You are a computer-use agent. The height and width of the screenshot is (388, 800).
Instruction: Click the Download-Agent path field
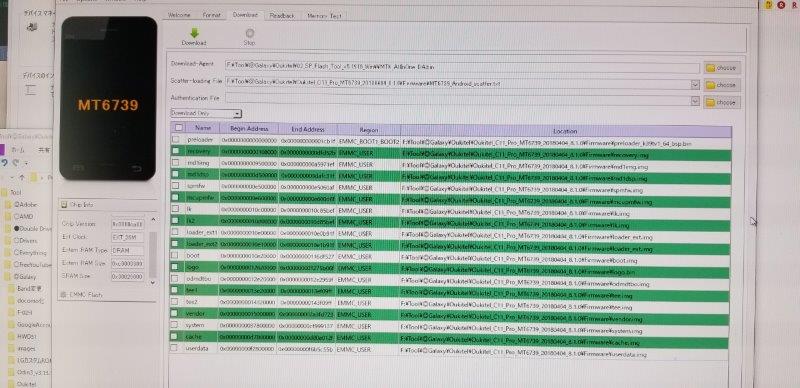pos(462,66)
